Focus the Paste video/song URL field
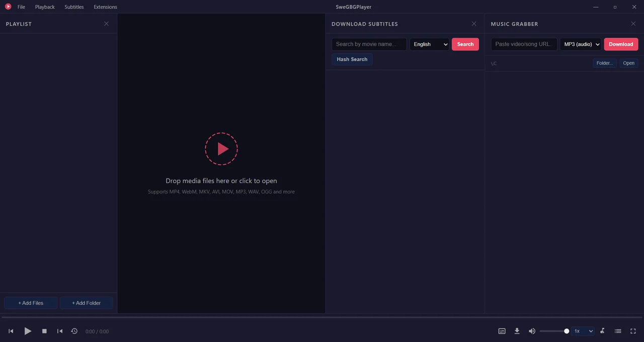Image resolution: width=644 pixels, height=342 pixels. 524,44
